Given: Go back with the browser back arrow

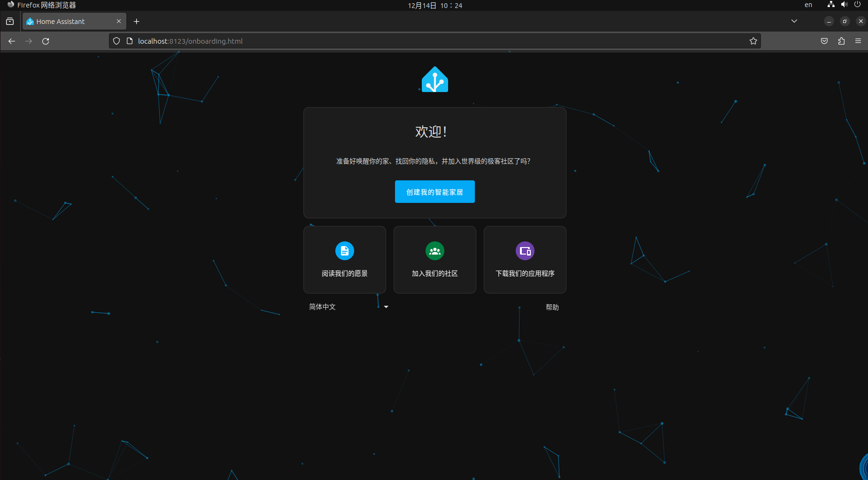Looking at the screenshot, I should pos(12,41).
